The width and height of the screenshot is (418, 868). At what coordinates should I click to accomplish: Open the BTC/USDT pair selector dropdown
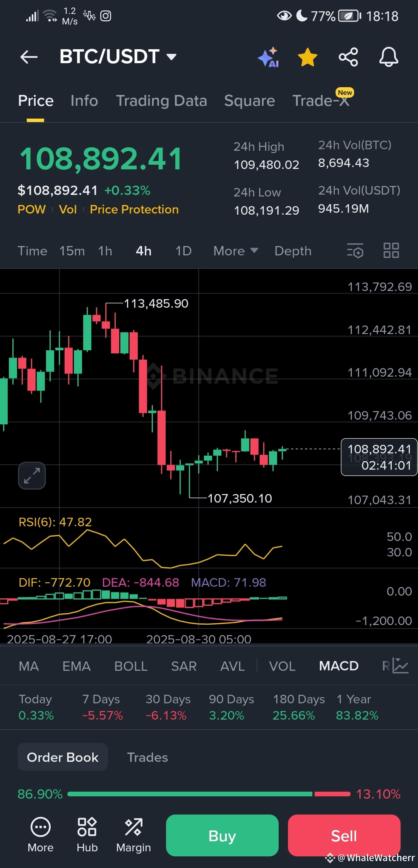pos(118,57)
